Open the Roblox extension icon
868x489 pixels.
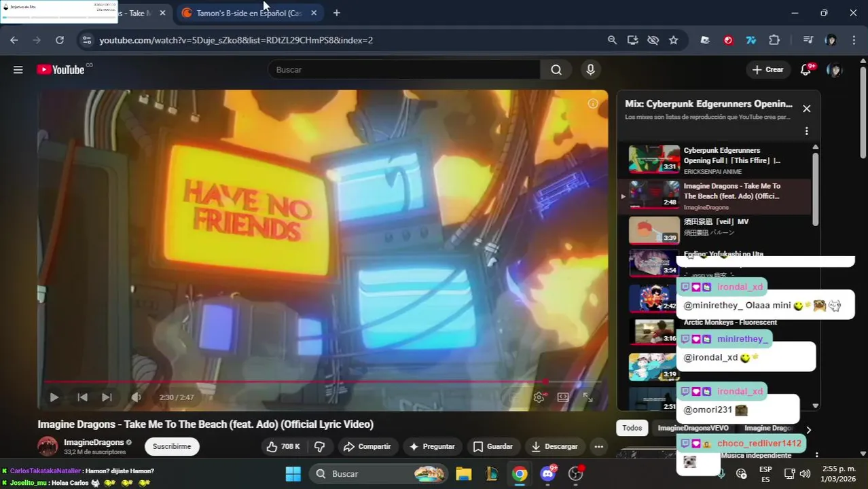click(705, 40)
